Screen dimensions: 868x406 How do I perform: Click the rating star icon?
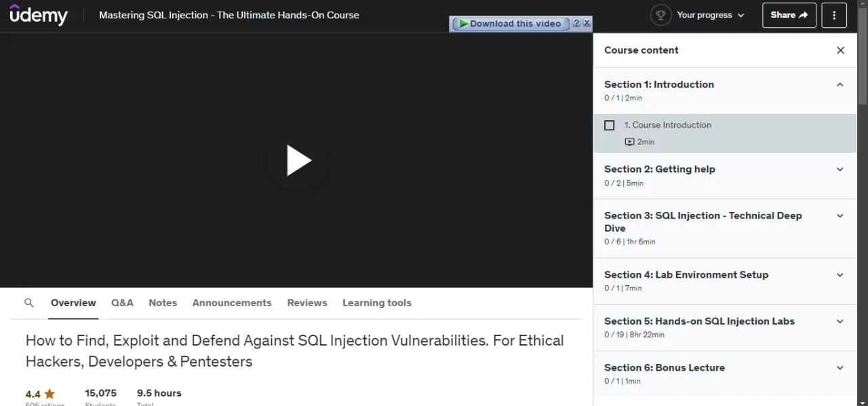(x=50, y=394)
